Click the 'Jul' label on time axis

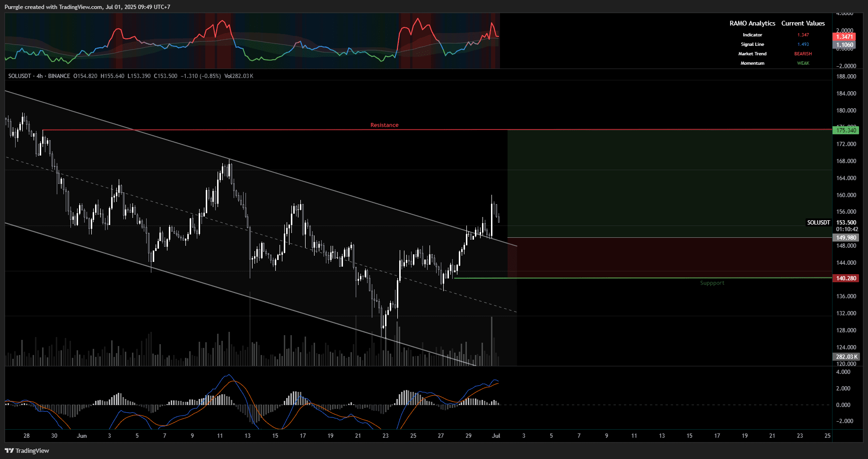coord(496,436)
